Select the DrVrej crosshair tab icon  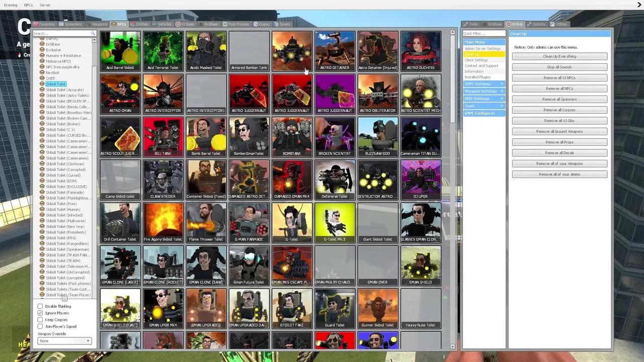click(509, 24)
